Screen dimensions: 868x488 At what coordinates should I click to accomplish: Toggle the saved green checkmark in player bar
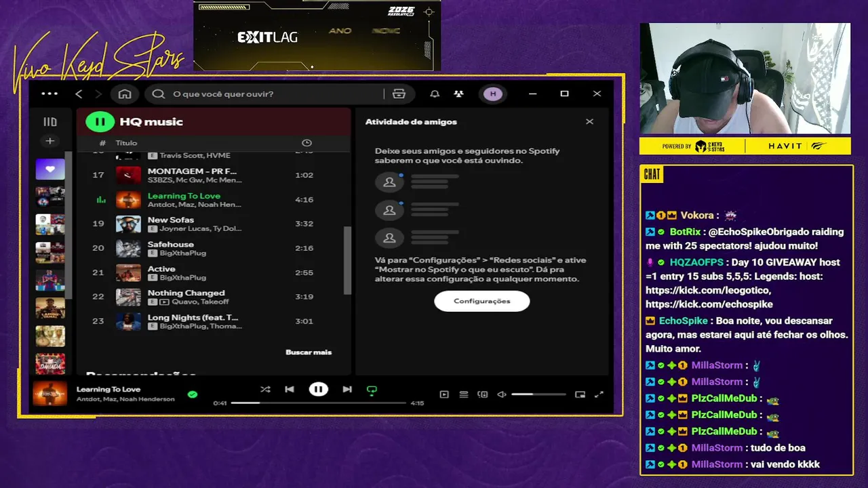[x=193, y=394]
